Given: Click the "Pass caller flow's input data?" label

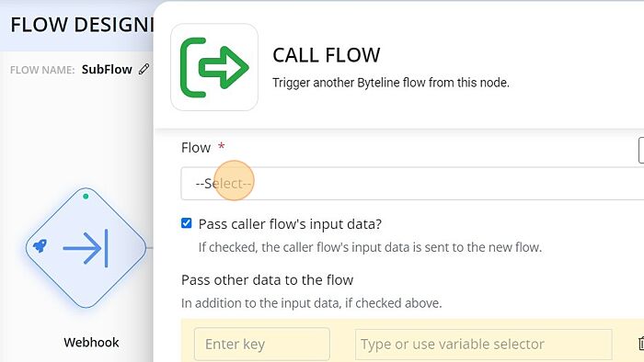Looking at the screenshot, I should coord(290,224).
